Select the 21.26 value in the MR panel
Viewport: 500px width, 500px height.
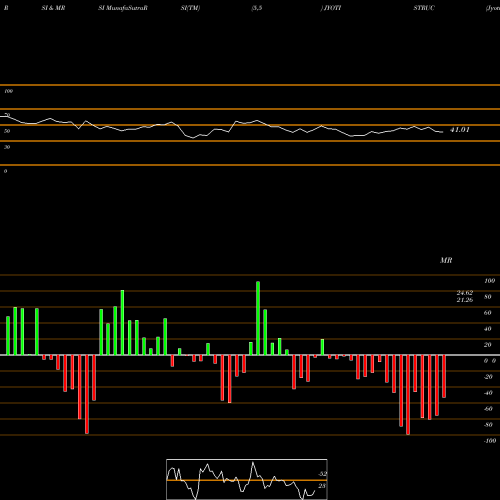pyautogui.click(x=465, y=300)
